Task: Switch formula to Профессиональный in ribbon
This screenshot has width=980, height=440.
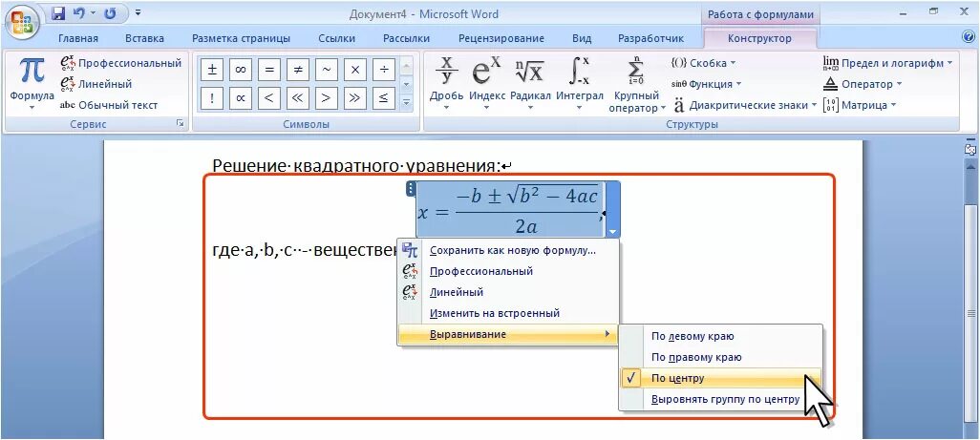Action: tap(120, 63)
